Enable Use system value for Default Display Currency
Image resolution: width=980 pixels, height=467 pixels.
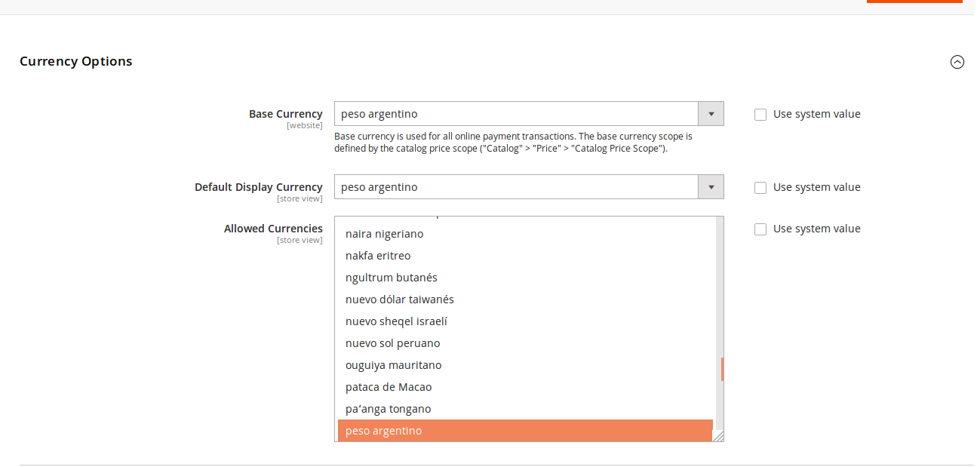click(x=760, y=187)
